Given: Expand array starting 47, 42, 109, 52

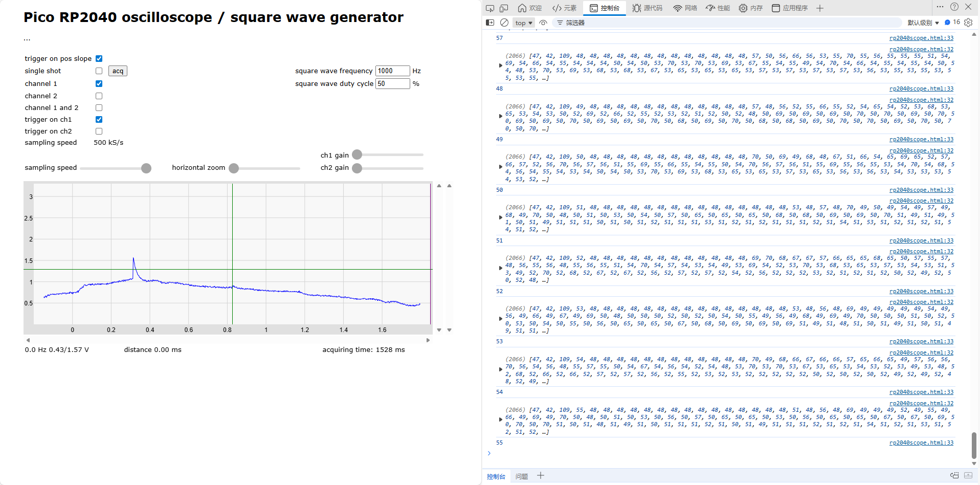Looking at the screenshot, I should coord(501,268).
